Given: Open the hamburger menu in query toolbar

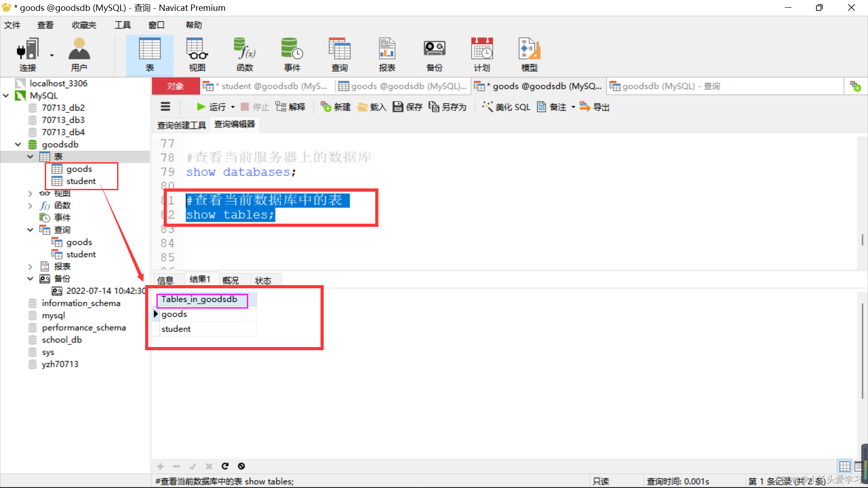Looking at the screenshot, I should (165, 107).
